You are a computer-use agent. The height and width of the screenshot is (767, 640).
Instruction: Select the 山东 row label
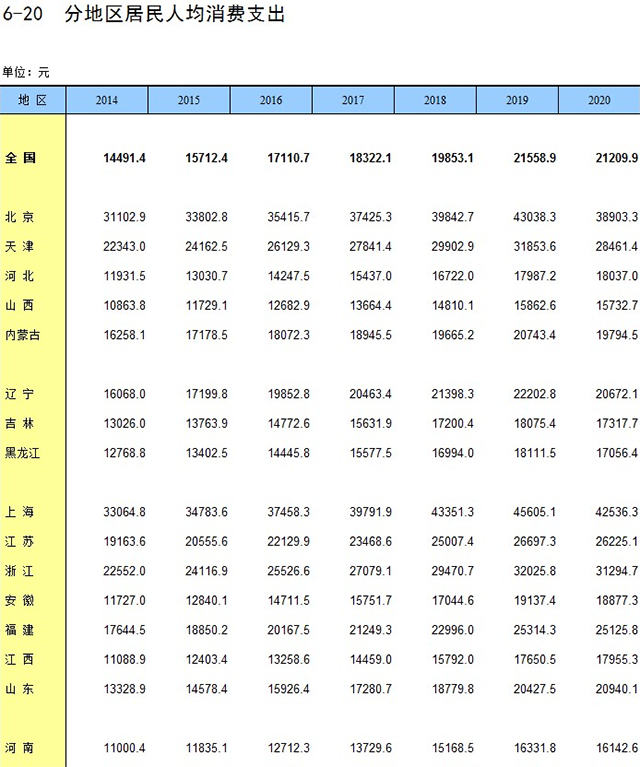(20, 689)
